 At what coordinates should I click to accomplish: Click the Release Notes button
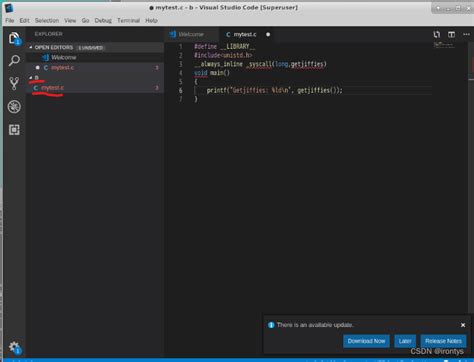443,341
